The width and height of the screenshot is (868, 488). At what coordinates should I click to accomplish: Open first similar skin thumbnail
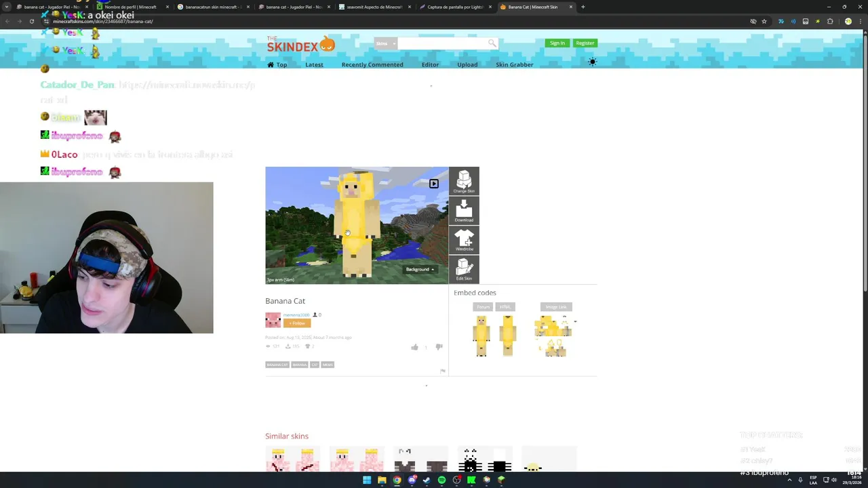click(x=292, y=459)
